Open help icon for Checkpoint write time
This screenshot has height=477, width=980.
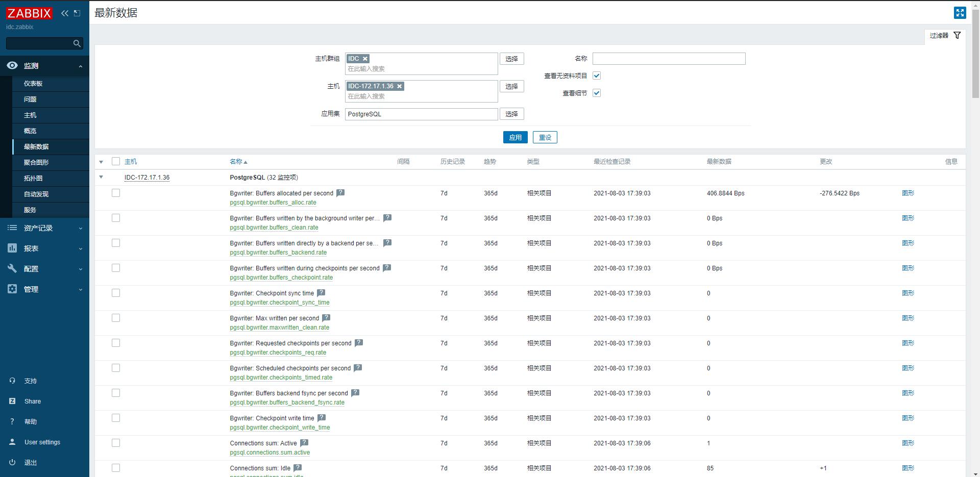click(x=322, y=418)
